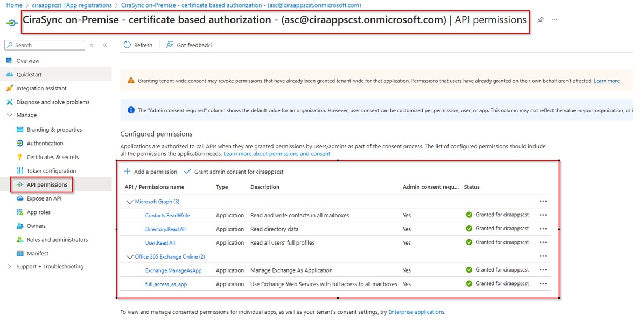644x321 pixels.
Task: Click the API permissions sidebar icon
Action: [x=20, y=185]
